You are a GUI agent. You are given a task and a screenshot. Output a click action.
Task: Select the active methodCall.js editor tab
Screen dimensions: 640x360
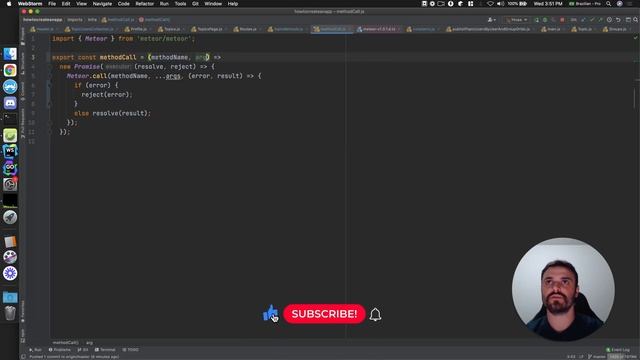332,29
